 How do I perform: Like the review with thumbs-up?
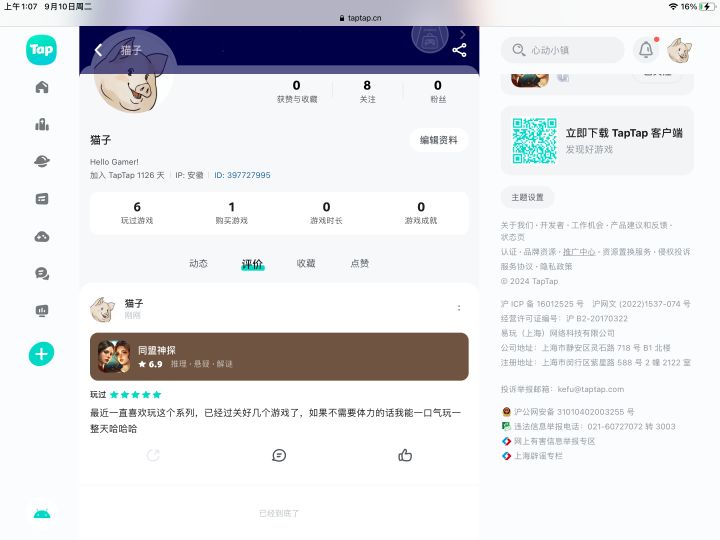click(405, 456)
